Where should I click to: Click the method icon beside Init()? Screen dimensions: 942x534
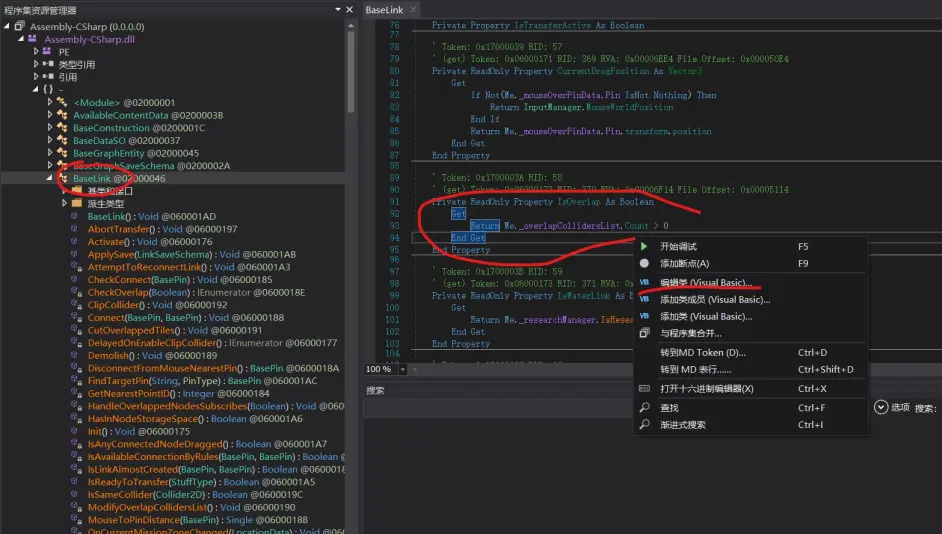(74, 431)
